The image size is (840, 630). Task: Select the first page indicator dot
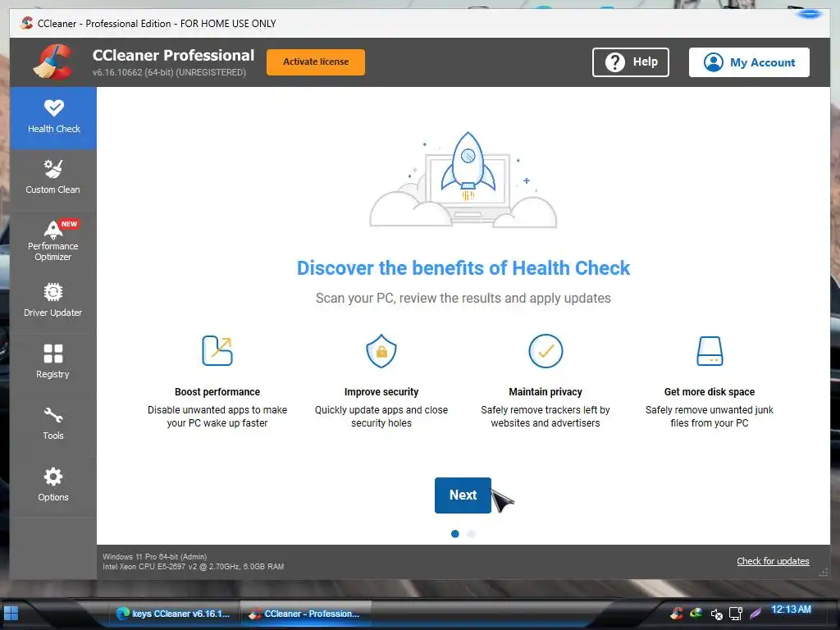(x=454, y=533)
